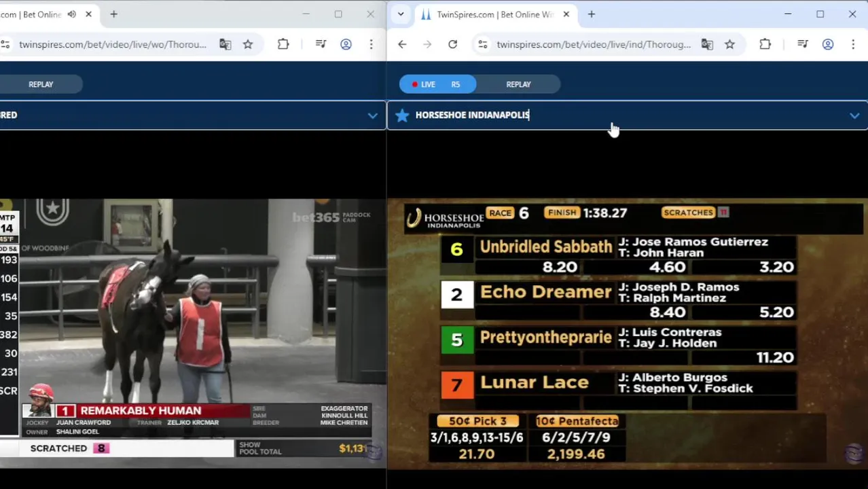
Task: Click the Horseshoe Indianapolis results video
Action: [628, 333]
